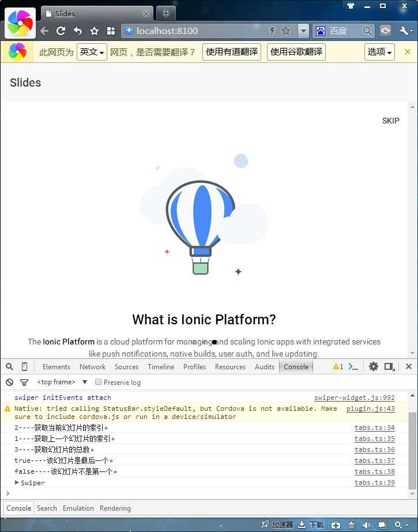
Task: Select the Slides browser tab
Action: click(x=97, y=14)
